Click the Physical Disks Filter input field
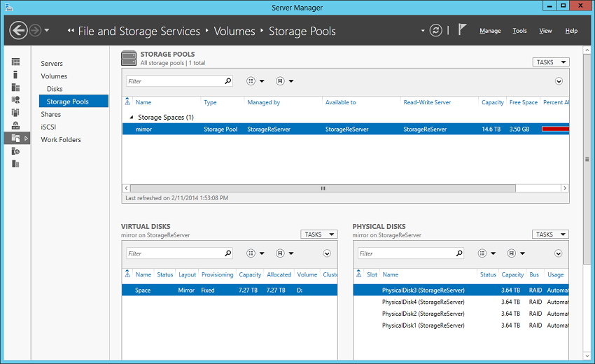Viewport: 595px width, 364px height. [x=407, y=253]
